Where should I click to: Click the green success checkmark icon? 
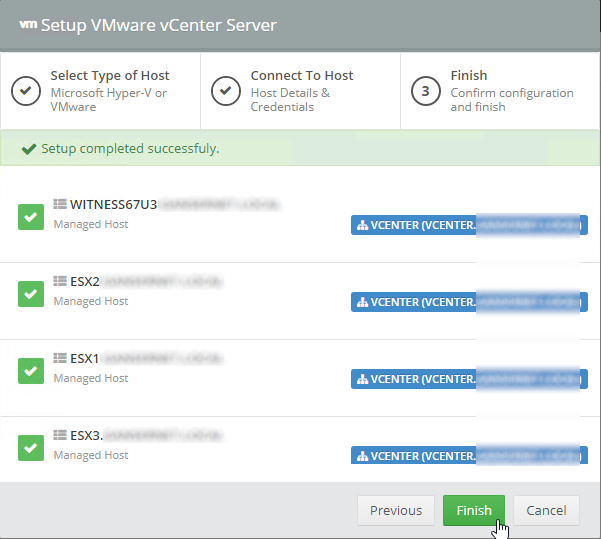tap(29, 149)
